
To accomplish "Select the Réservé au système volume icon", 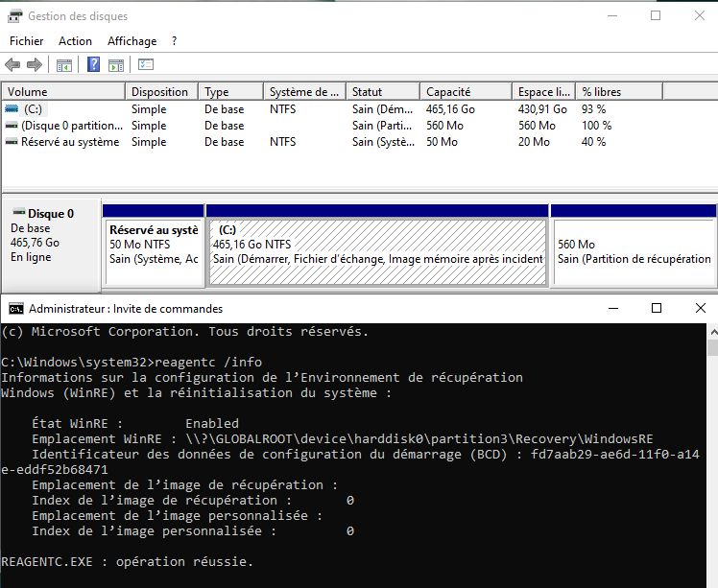I will [x=12, y=142].
